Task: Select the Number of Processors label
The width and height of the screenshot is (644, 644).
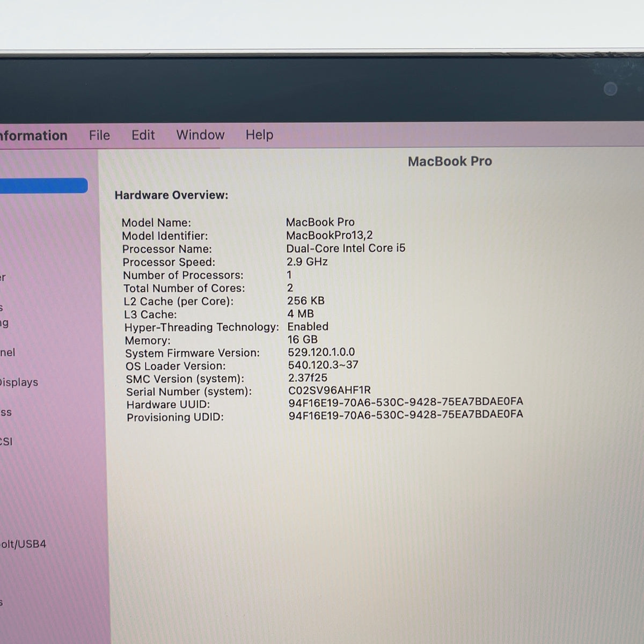Action: click(x=183, y=275)
